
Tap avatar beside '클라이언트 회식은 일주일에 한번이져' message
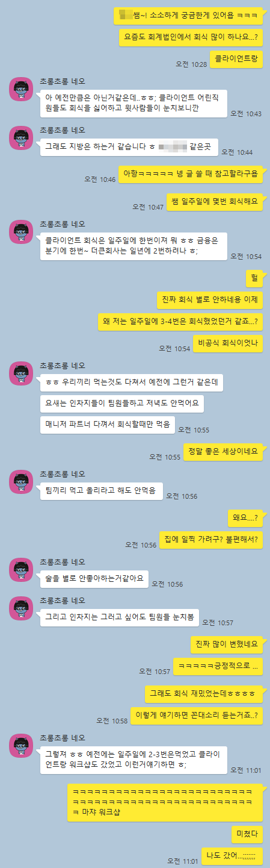pos(20,231)
